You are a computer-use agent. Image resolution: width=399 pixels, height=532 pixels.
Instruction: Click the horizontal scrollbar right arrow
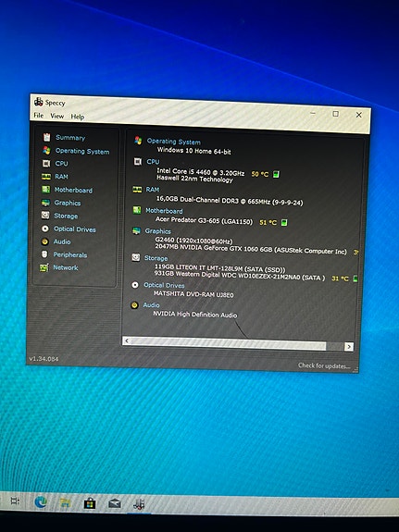349,346
